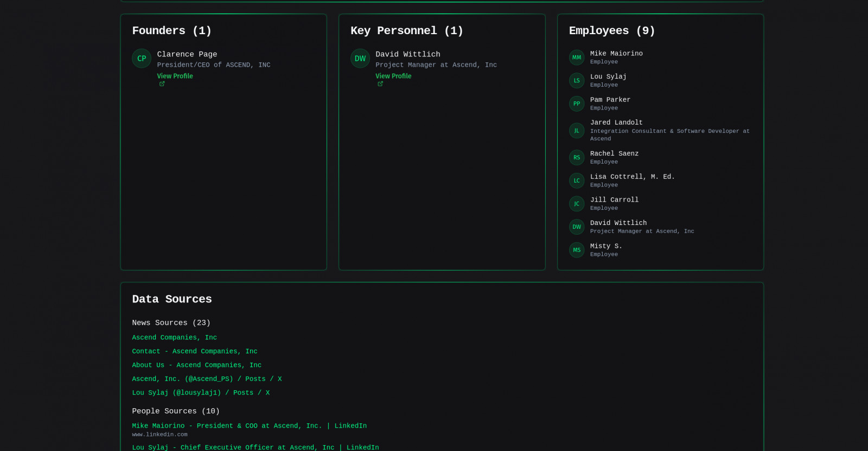This screenshot has height=451, width=868.
Task: Click Clarence Page's CP avatar icon
Action: tap(142, 59)
